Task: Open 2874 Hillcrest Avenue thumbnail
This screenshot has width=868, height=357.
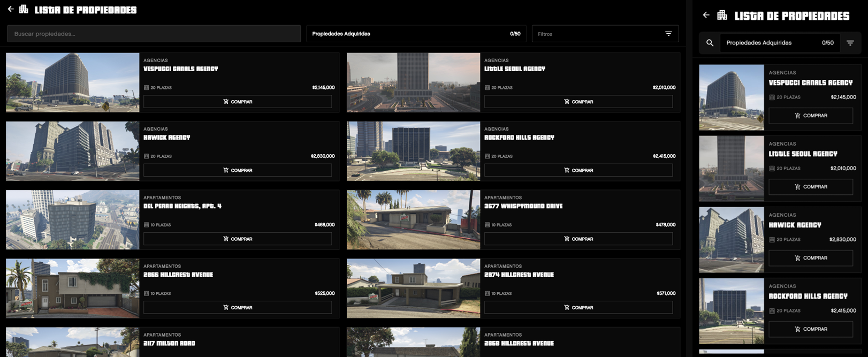Action: [413, 288]
